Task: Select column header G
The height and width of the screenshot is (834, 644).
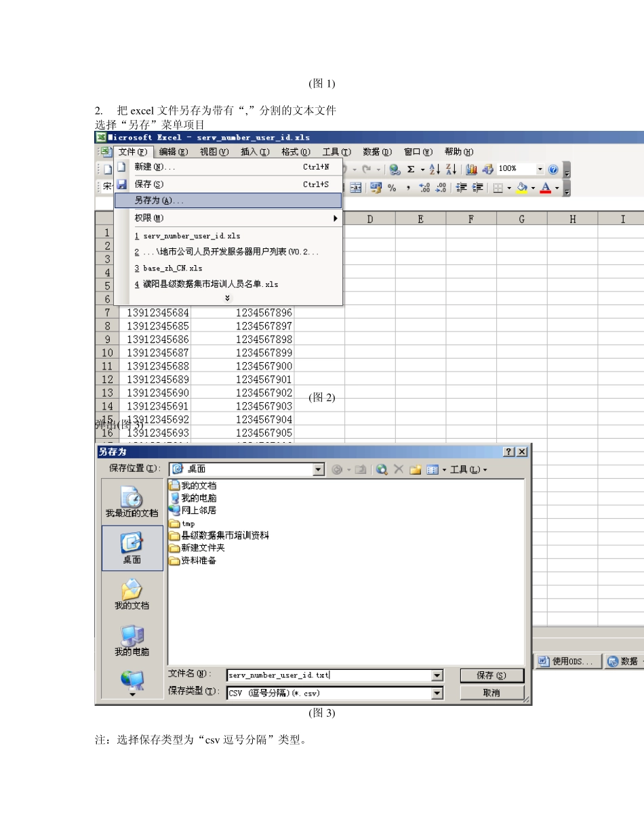Action: [521, 218]
